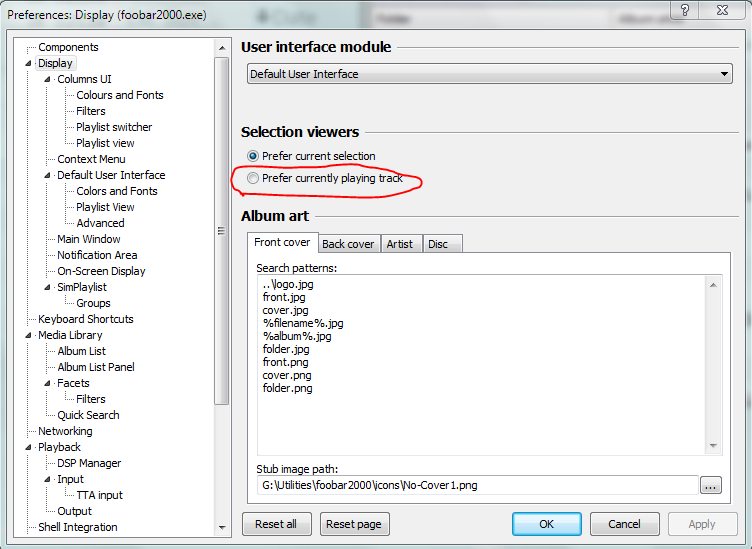This screenshot has width=752, height=549.
Task: Open Output preferences page
Action: [74, 511]
